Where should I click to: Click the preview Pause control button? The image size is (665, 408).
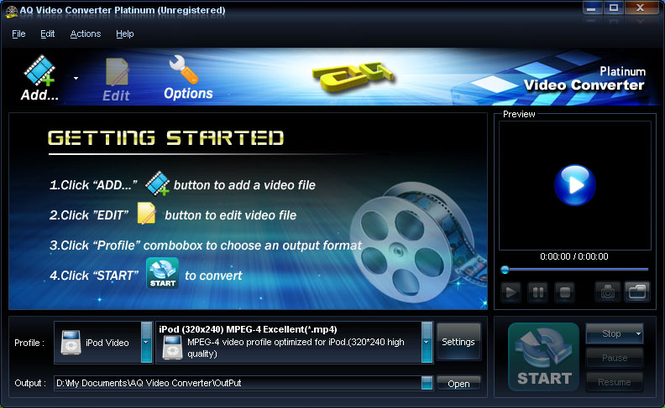[537, 292]
